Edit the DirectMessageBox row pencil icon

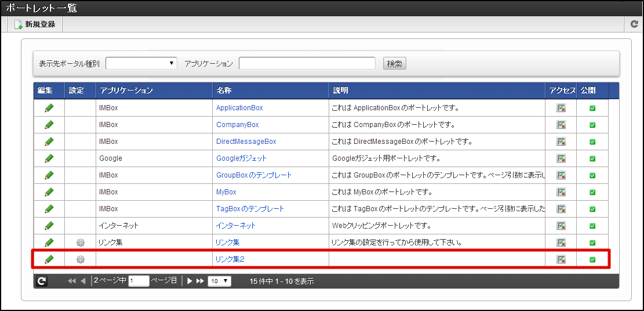(x=49, y=142)
